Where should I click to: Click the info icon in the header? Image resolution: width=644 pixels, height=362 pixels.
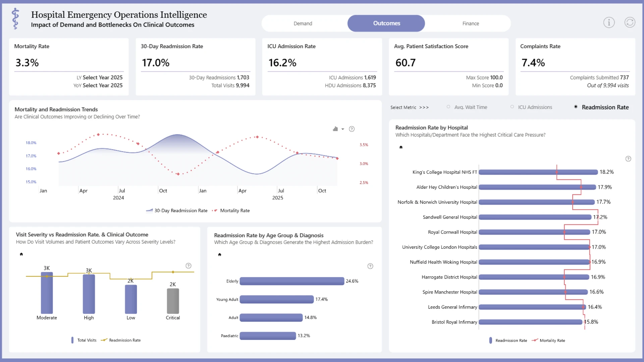609,22
